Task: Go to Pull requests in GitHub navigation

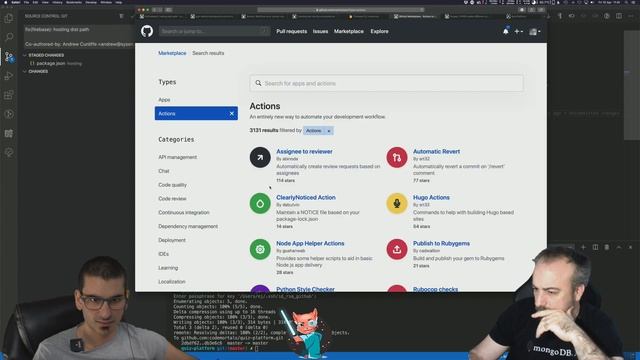Action: pos(291,31)
